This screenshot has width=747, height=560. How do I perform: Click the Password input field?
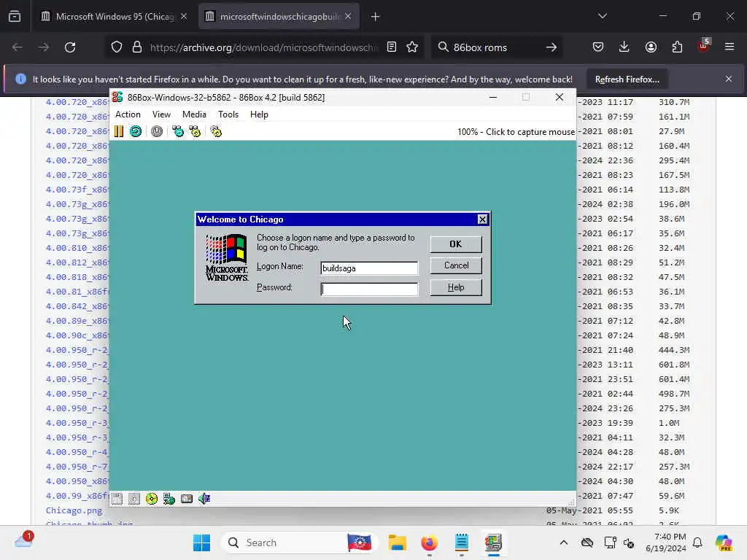(x=369, y=289)
